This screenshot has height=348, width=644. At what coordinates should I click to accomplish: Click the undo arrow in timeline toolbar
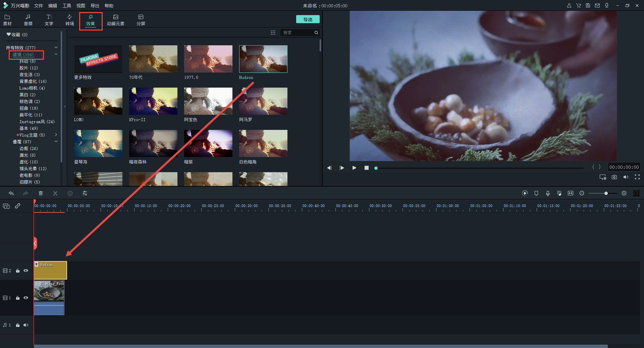11,193
